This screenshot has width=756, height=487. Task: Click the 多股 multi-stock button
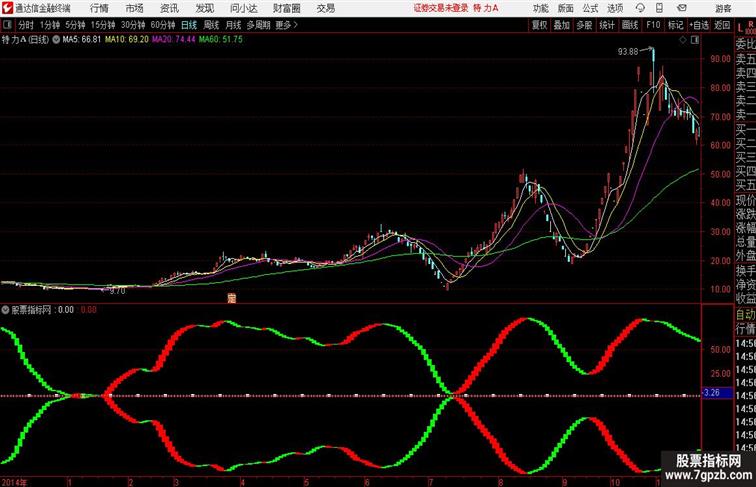click(x=584, y=25)
